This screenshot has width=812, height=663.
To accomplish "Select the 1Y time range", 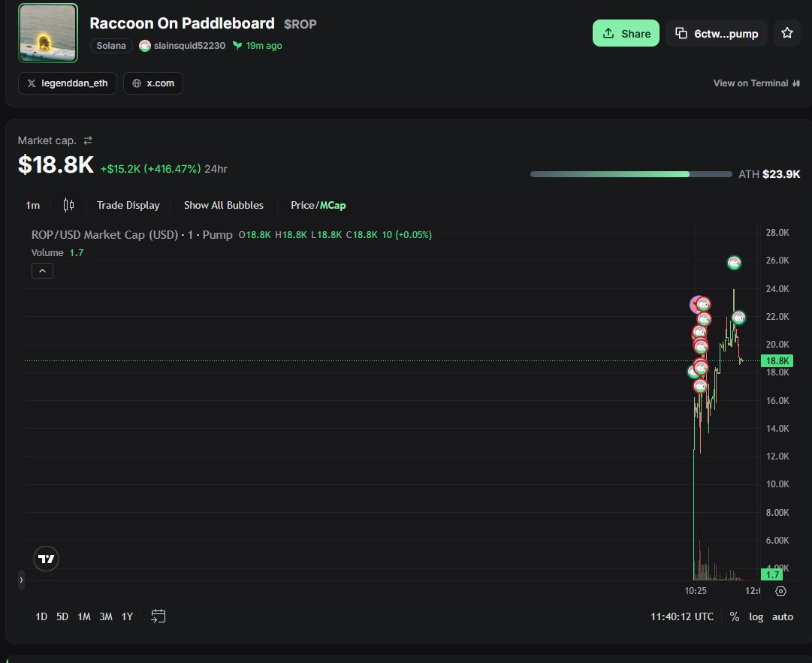I will [128, 616].
